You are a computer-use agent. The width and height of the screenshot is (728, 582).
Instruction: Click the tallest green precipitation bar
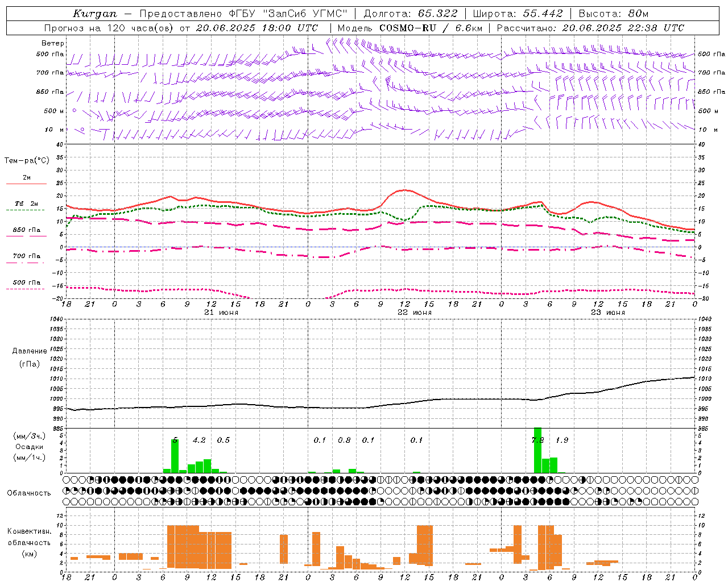click(x=537, y=450)
